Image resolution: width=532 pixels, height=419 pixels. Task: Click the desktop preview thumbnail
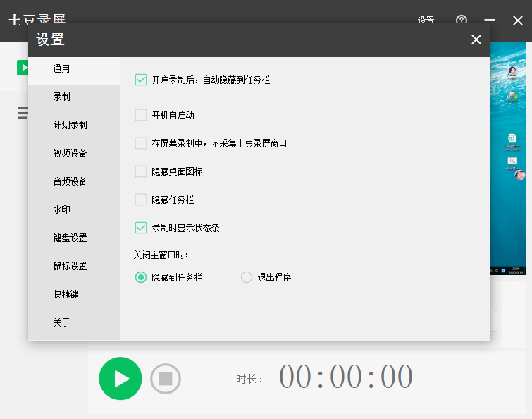[x=508, y=158]
